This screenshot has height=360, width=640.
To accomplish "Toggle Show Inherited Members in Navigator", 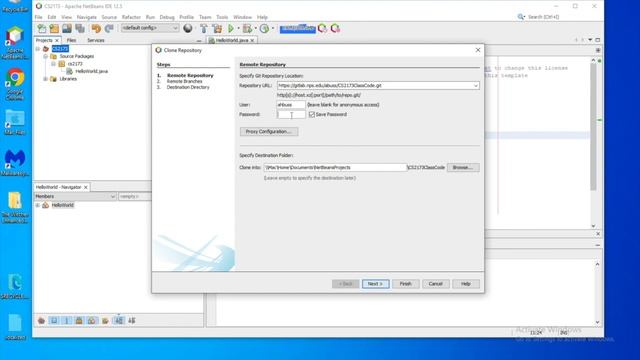I will click(41, 320).
